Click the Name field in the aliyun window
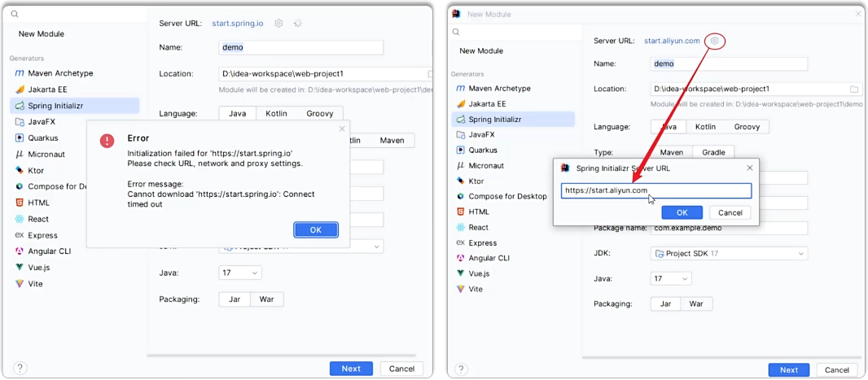 (729, 63)
